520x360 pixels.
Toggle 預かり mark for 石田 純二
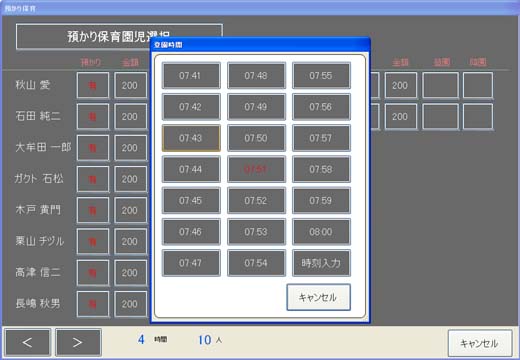tap(93, 117)
